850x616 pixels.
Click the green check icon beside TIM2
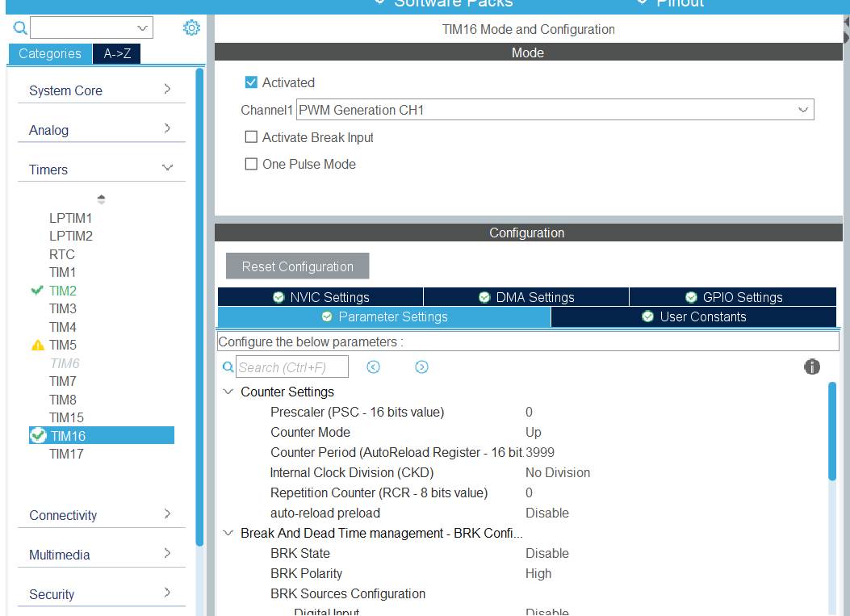pyautogui.click(x=37, y=291)
